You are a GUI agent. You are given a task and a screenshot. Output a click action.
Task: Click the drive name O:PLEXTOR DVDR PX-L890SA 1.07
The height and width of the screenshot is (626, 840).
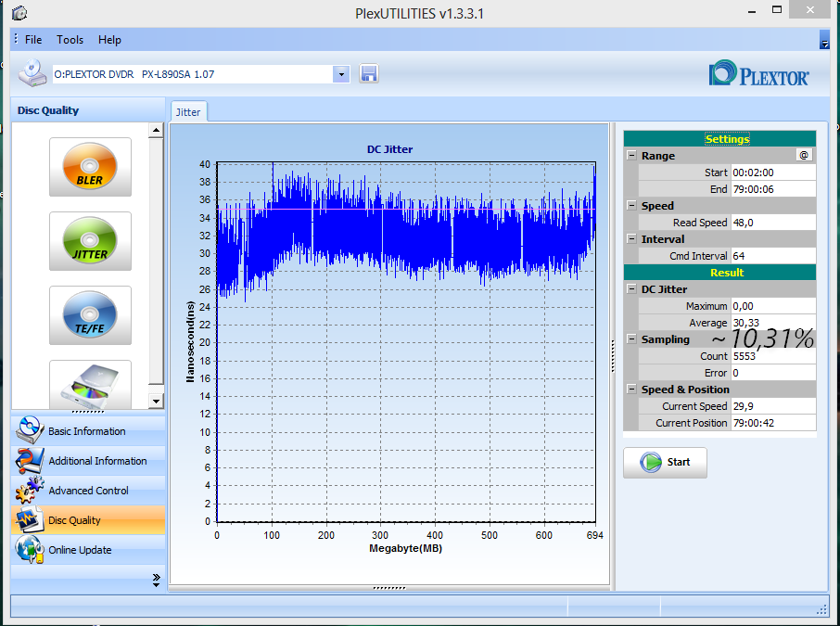click(134, 74)
